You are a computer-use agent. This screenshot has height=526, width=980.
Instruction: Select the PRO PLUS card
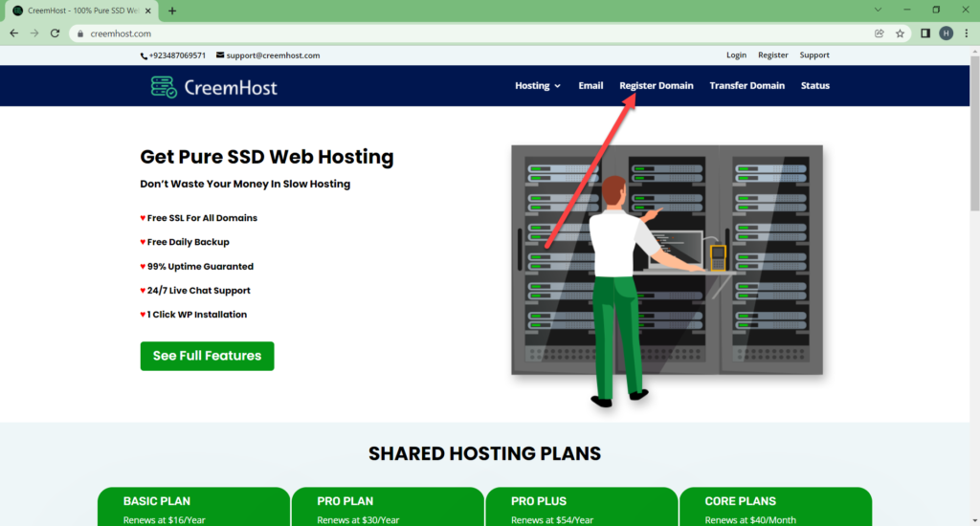click(x=581, y=507)
